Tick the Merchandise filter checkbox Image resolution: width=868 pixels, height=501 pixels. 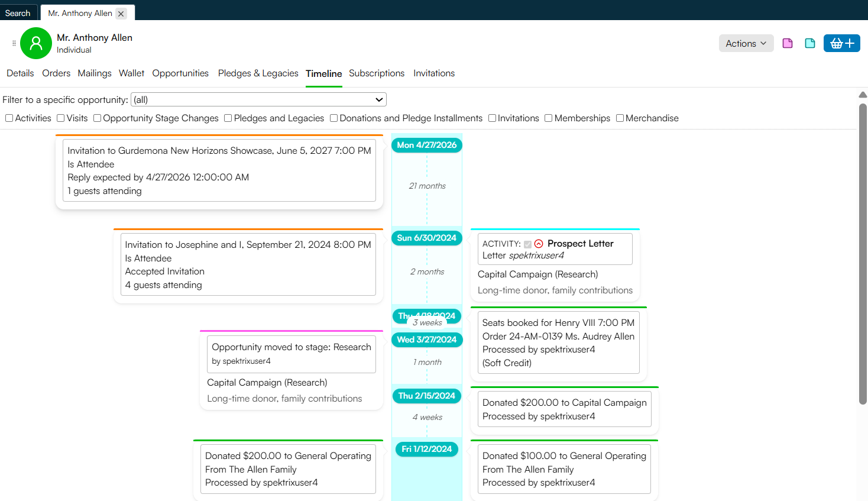[620, 118]
